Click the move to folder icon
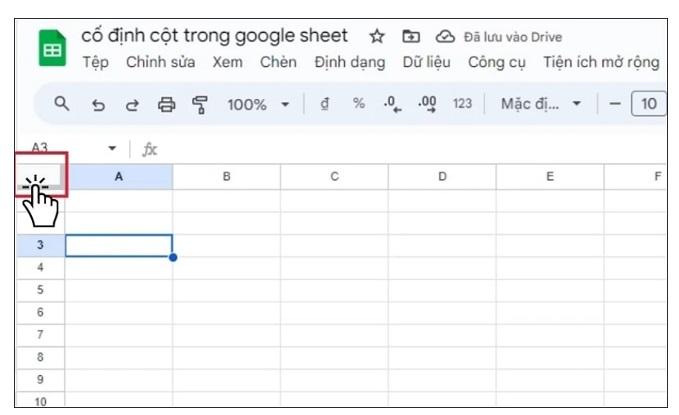Viewport: 679px width, 415px height. click(411, 36)
